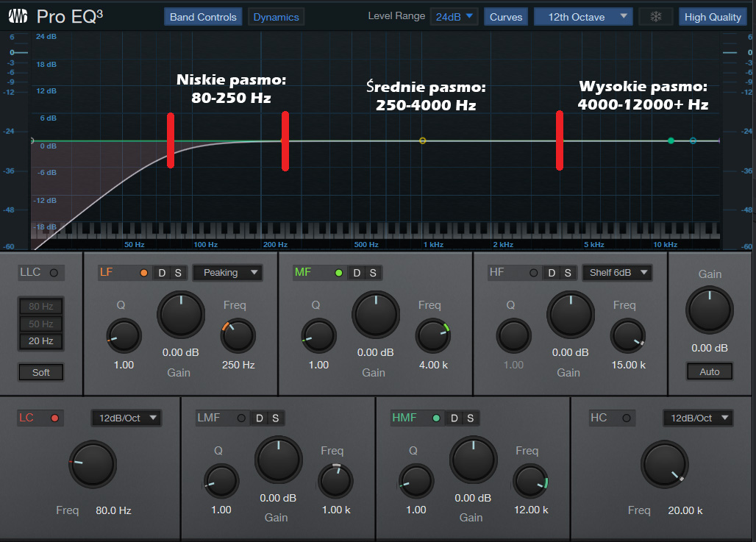This screenshot has width=756, height=542.
Task: Click the green HMF node on EQ curve
Action: pyautogui.click(x=671, y=140)
